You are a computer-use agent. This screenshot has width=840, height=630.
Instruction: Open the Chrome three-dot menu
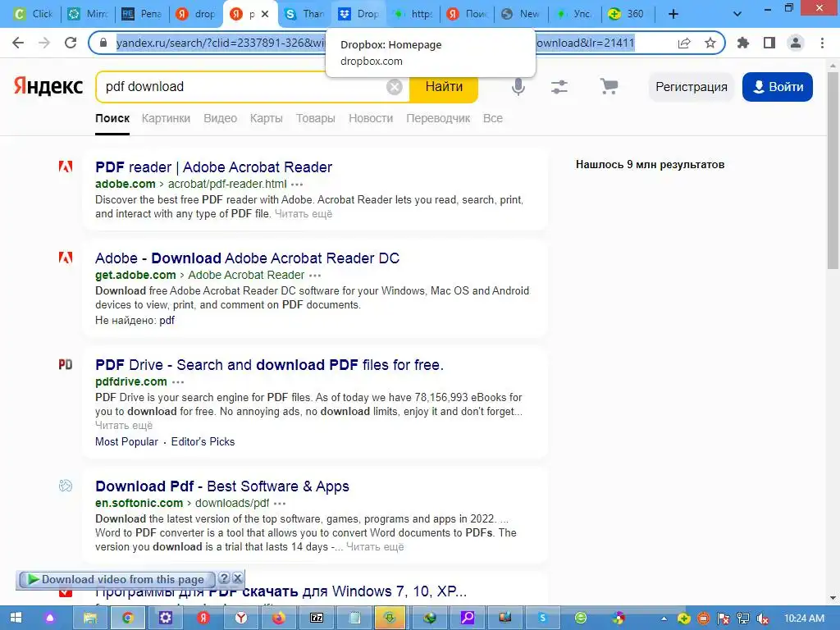pos(822,43)
